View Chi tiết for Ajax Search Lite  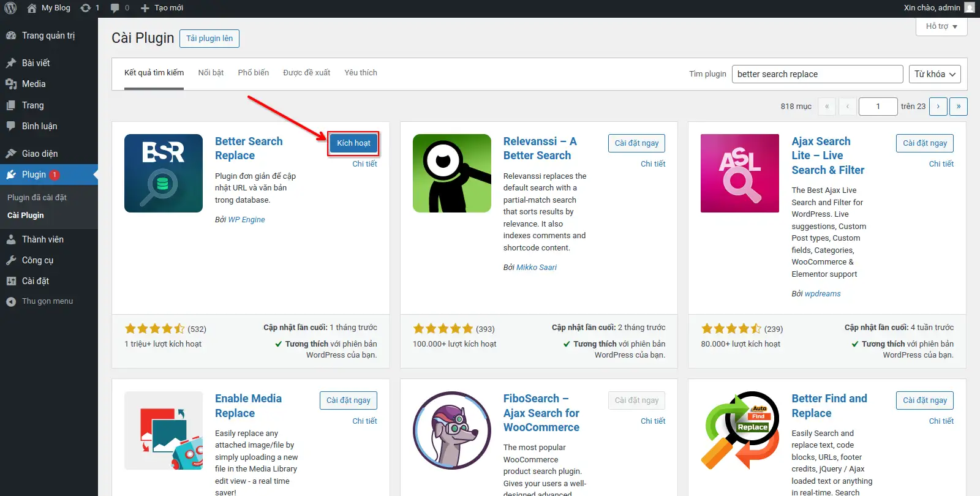point(941,164)
